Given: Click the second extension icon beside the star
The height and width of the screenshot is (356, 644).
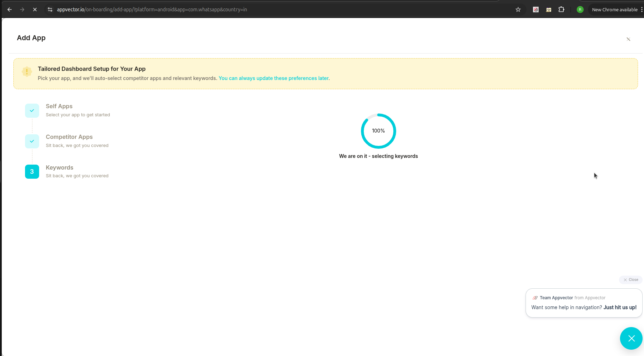Looking at the screenshot, I should pos(548,10).
